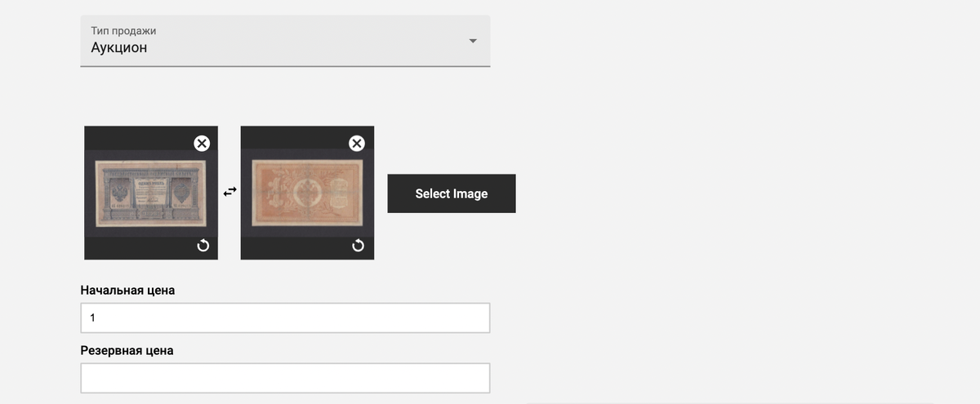Select the blue banknote thumbnail

pyautogui.click(x=151, y=193)
